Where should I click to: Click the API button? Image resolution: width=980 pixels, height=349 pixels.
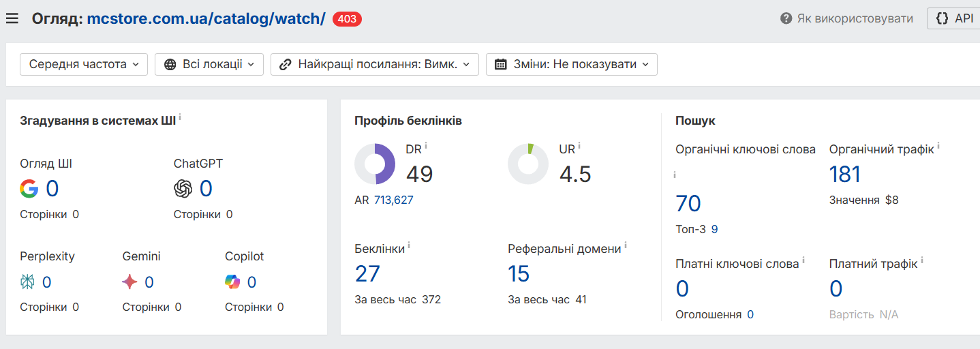pyautogui.click(x=954, y=18)
